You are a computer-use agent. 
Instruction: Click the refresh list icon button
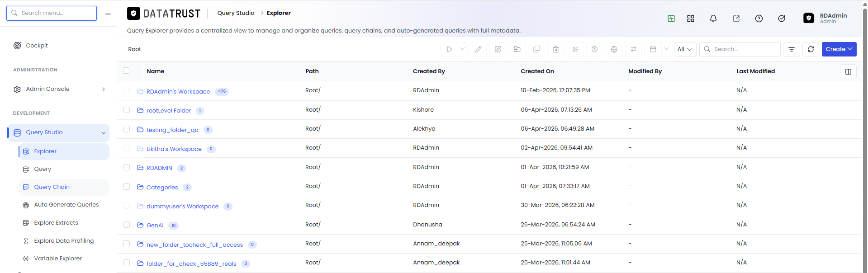tap(811, 49)
